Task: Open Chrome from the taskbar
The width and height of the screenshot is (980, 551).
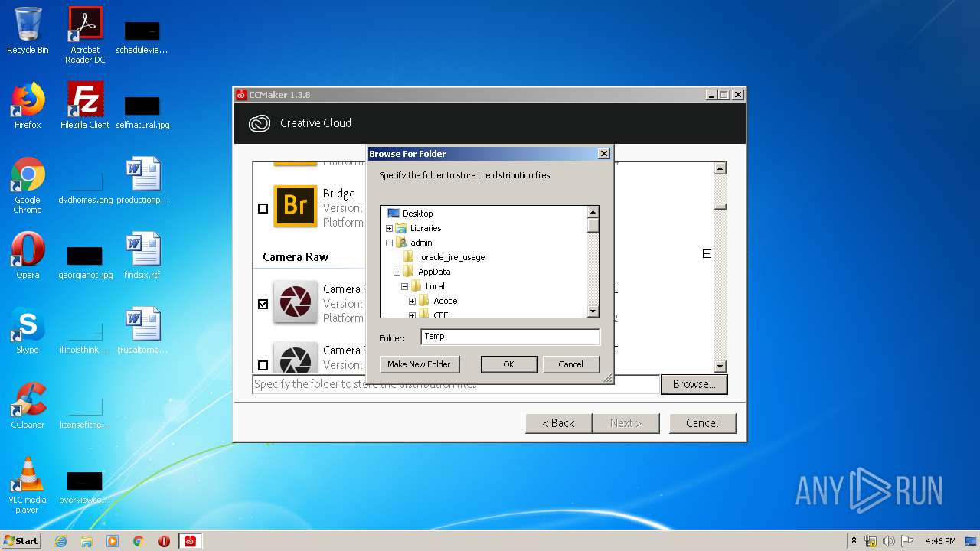Action: coord(139,541)
